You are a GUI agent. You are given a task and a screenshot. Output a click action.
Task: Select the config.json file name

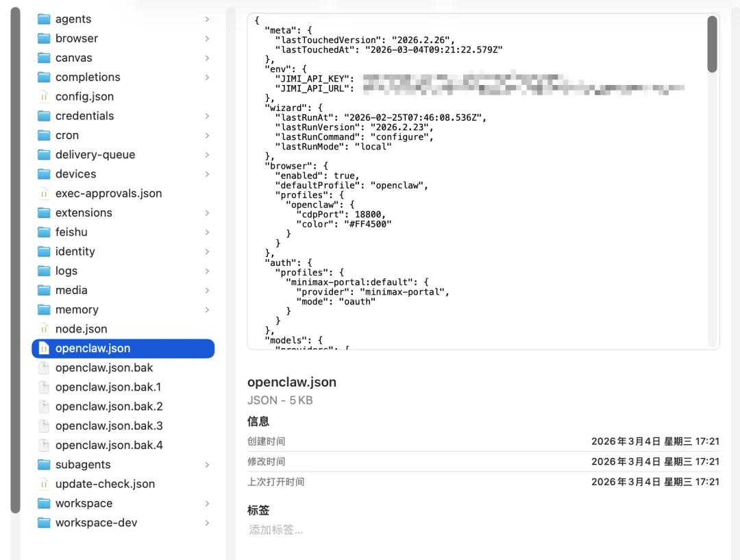coord(84,97)
